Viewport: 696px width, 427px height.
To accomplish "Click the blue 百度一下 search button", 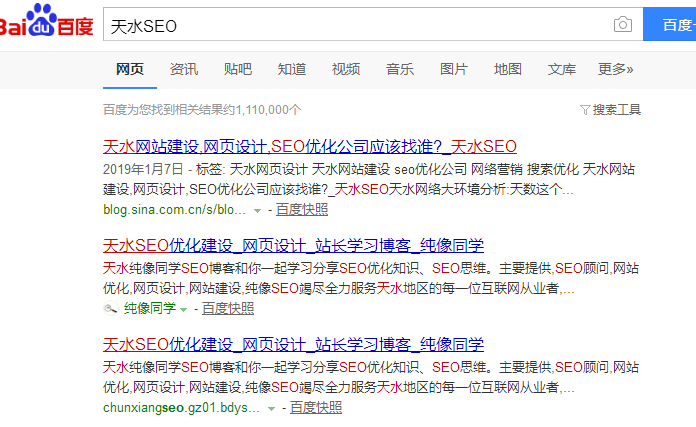I will pos(669,24).
